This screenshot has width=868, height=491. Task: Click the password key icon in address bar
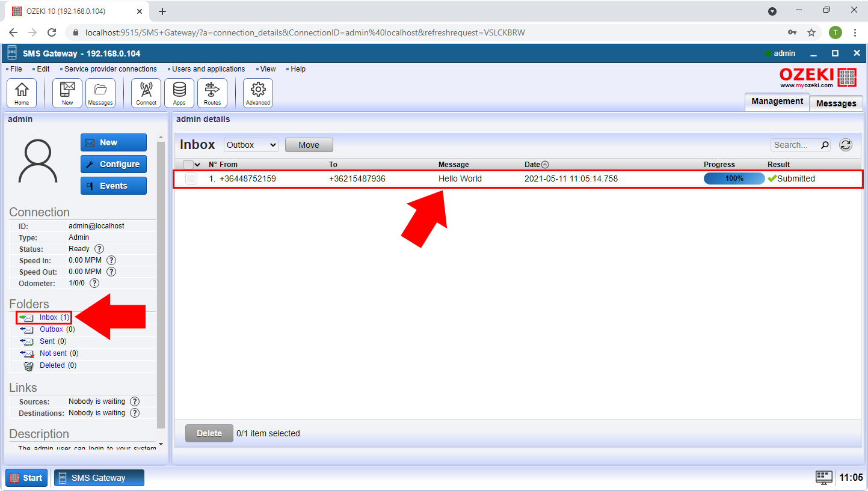(792, 32)
